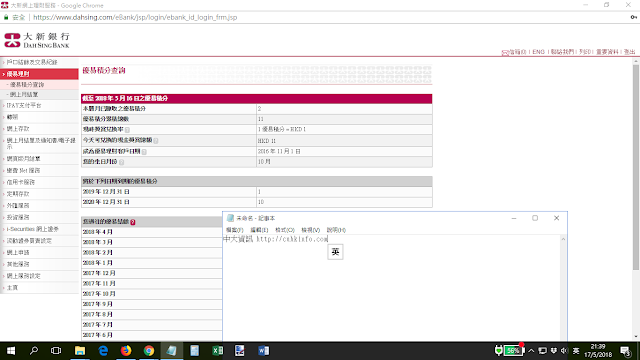Click the Chrome address bar URL
The height and width of the screenshot is (360, 640).
pos(135,18)
